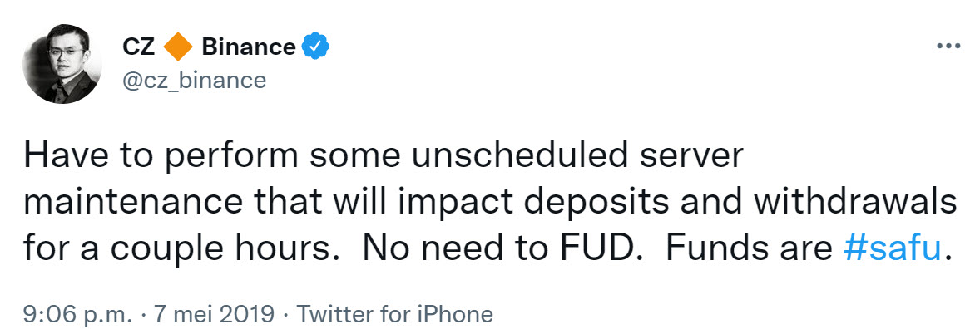Open the #safu hashtag link

click(892, 248)
